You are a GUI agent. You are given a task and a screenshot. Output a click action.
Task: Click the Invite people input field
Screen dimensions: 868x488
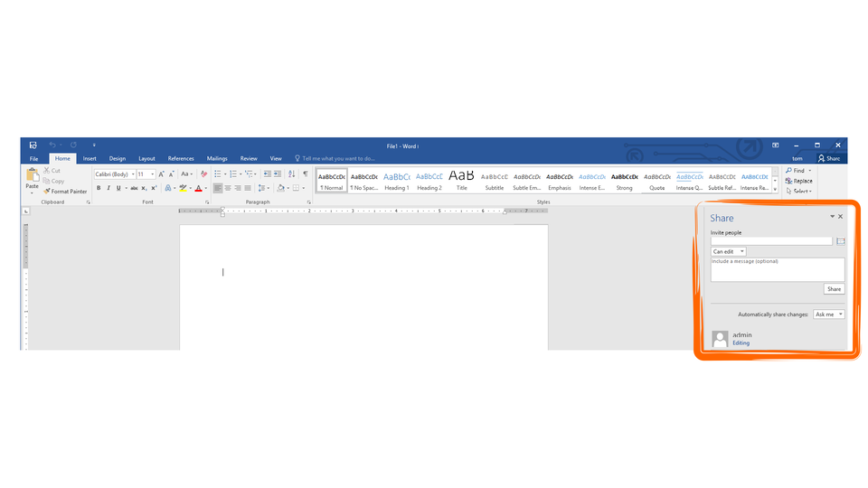click(x=771, y=241)
